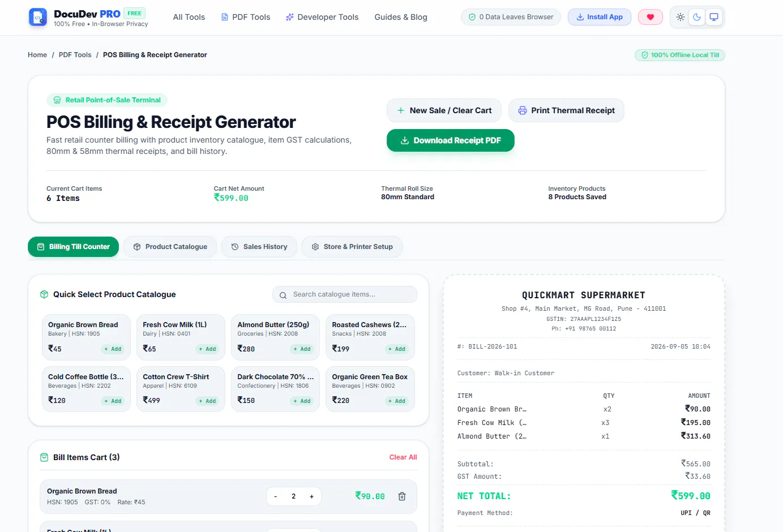Delete Organic Brown Bread trash icon
The width and height of the screenshot is (783, 532).
pos(402,496)
